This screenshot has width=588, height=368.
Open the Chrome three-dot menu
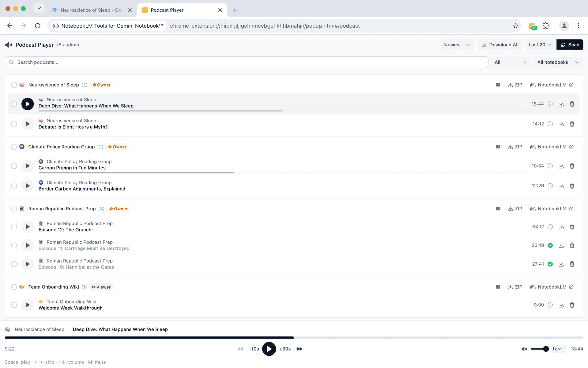[x=578, y=26]
